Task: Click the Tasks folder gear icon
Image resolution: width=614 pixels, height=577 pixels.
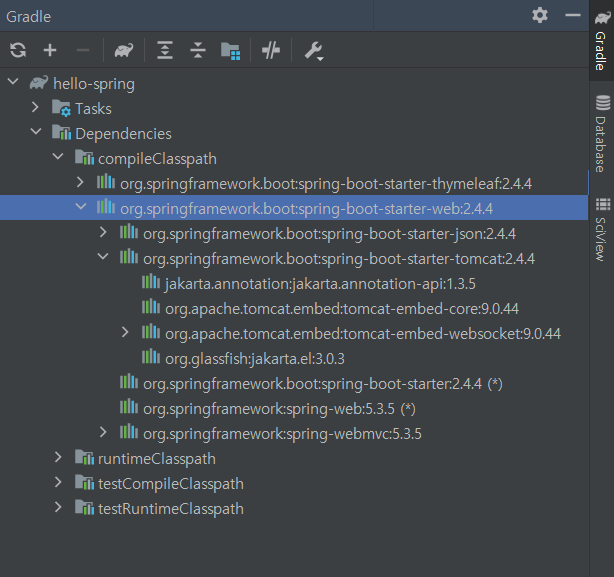Action: click(x=61, y=108)
